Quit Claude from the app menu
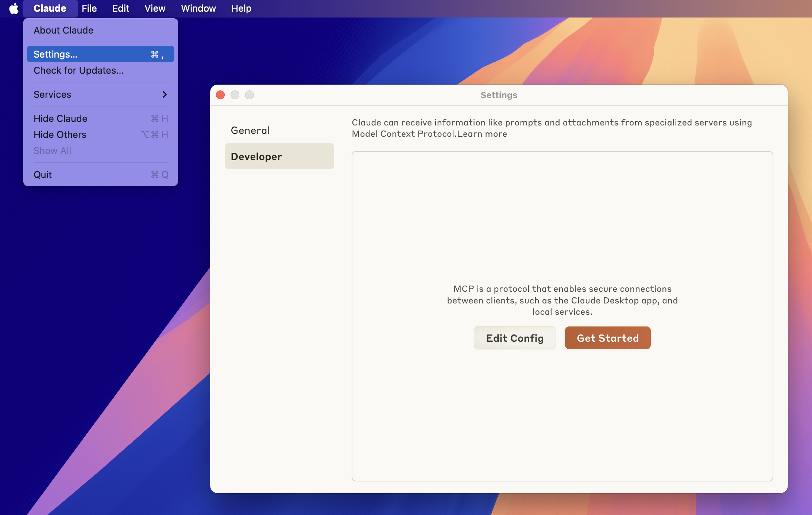This screenshot has height=515, width=812. coord(43,175)
